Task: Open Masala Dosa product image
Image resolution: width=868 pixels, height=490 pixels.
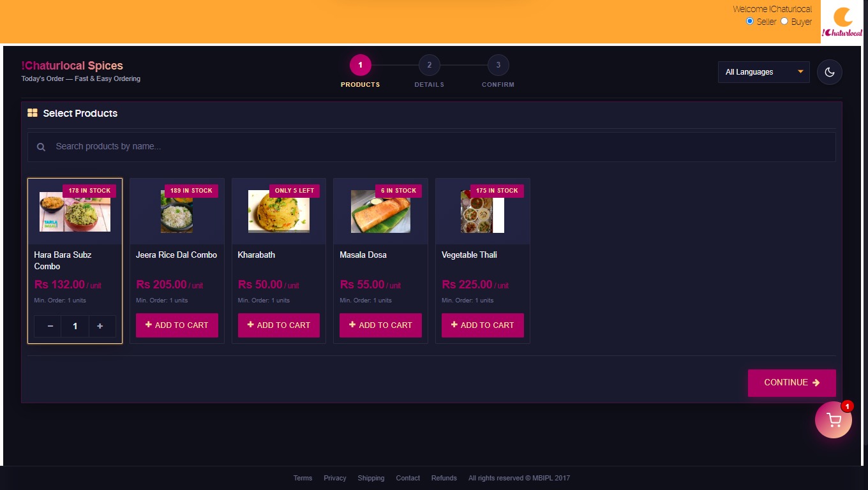Action: pos(380,212)
